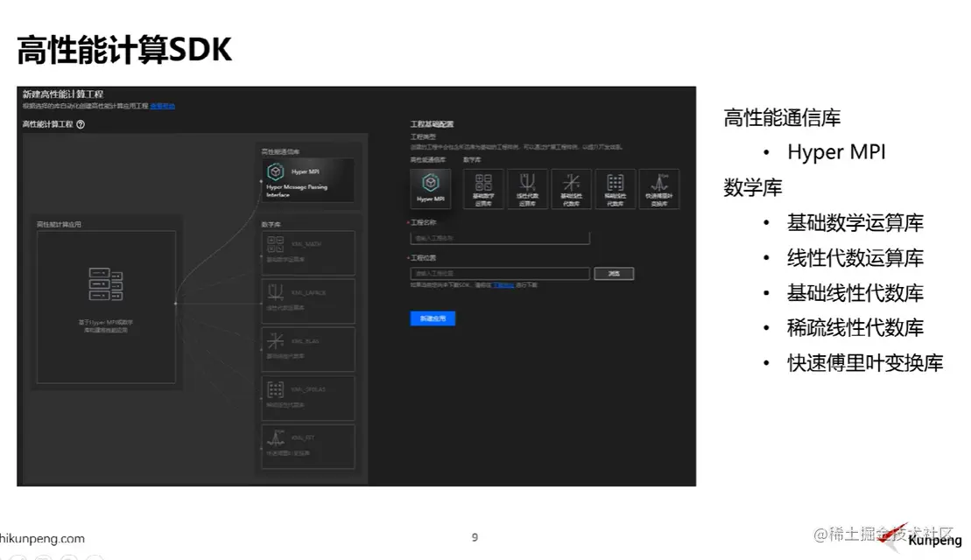971x560 pixels.
Task: Click the 新建高性能计算工程 heading
Action: [62, 94]
